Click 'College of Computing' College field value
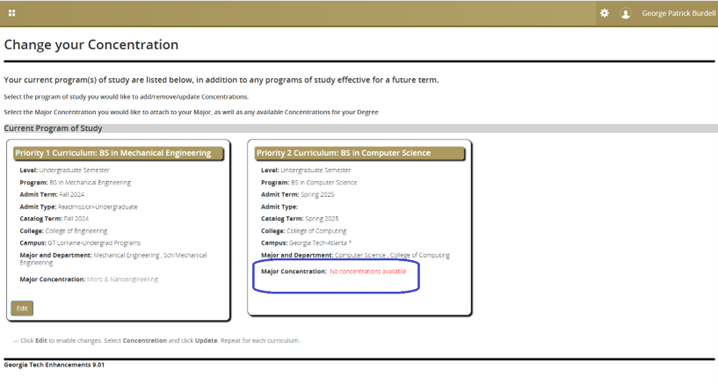The height and width of the screenshot is (385, 718). click(316, 231)
